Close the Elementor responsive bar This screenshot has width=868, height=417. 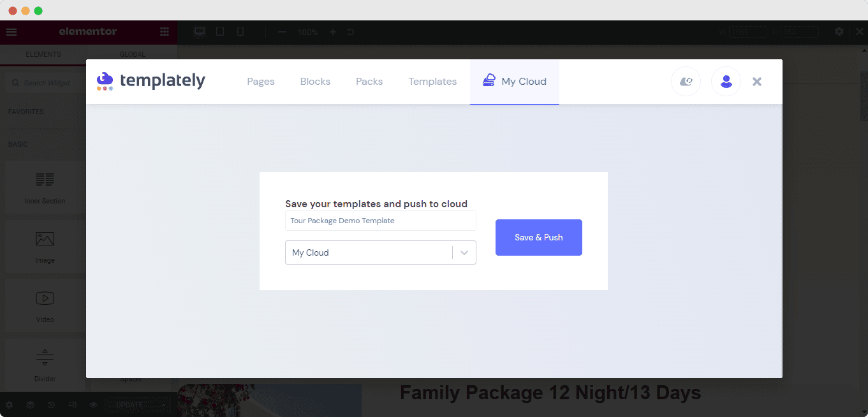point(859,32)
